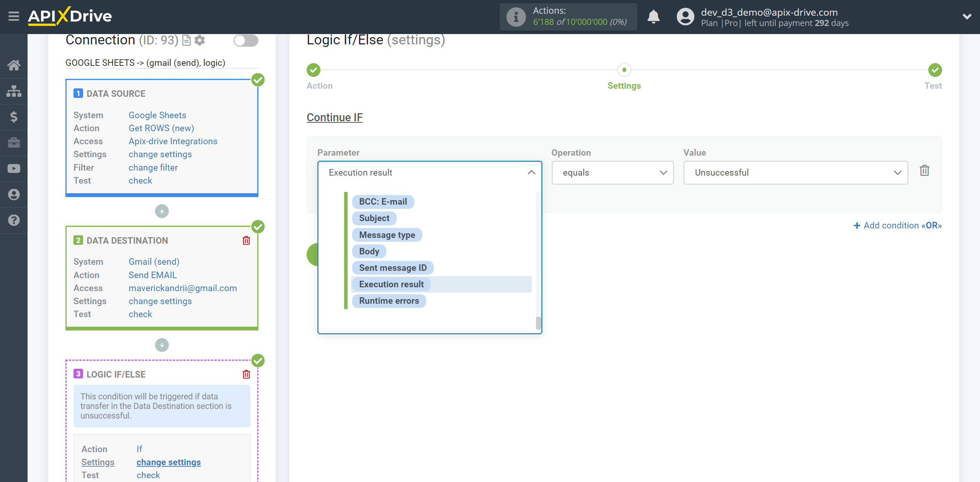Click the Settings step circle

click(624, 70)
